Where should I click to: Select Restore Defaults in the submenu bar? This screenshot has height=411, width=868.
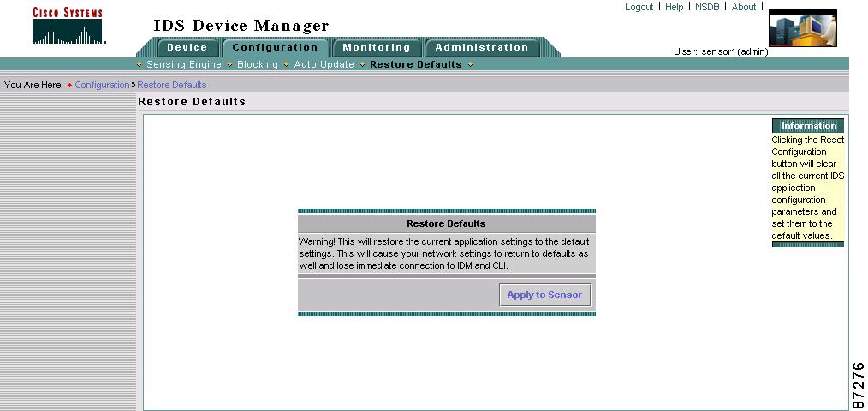(x=416, y=64)
